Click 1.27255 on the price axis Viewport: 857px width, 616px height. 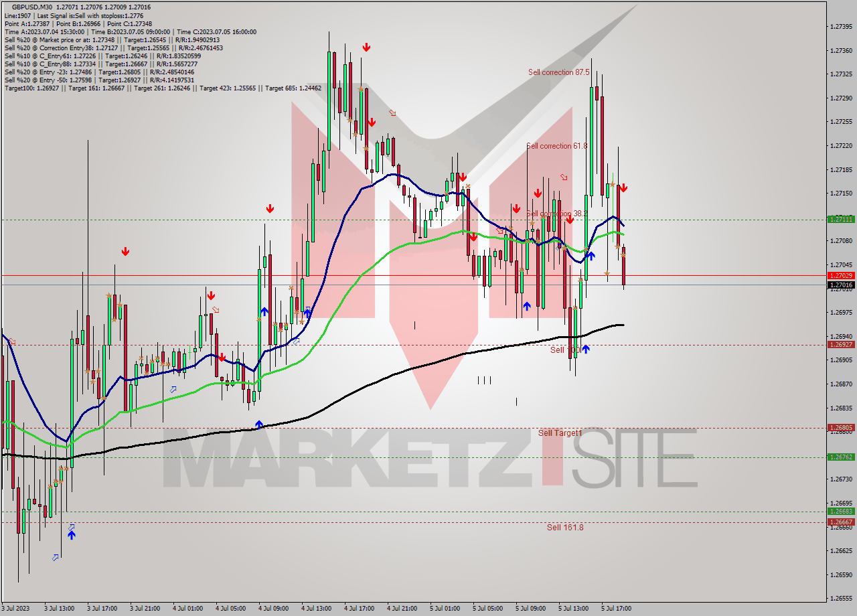[x=841, y=122]
